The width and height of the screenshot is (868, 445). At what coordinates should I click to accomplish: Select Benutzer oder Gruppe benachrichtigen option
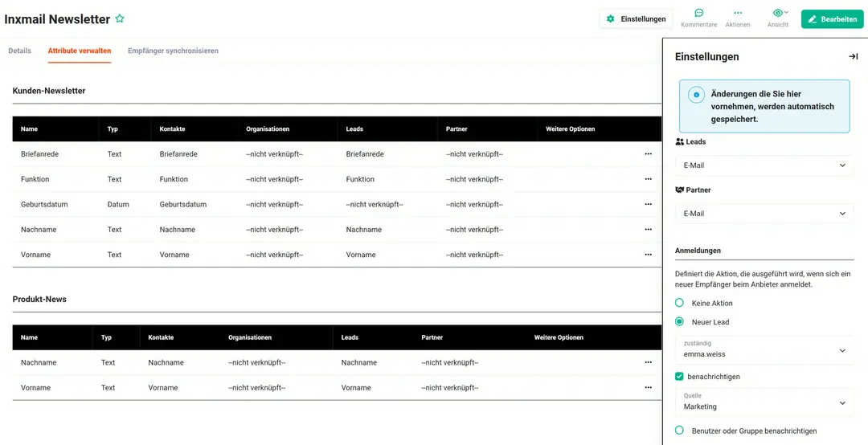click(x=679, y=431)
